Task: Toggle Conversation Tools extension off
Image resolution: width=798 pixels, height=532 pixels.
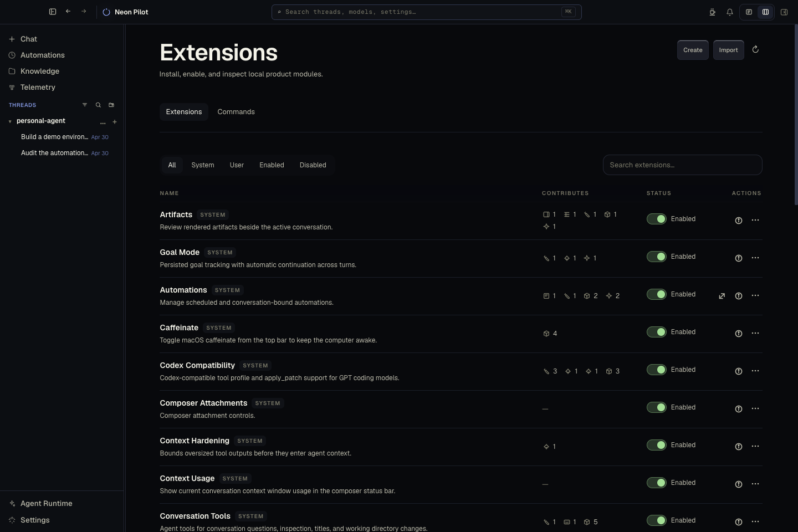Action: point(657,520)
